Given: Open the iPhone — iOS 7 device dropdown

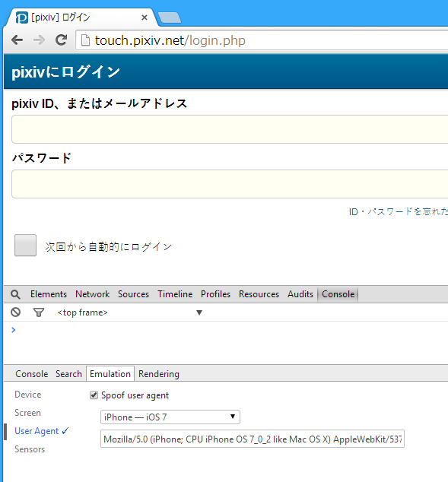Looking at the screenshot, I should point(170,417).
